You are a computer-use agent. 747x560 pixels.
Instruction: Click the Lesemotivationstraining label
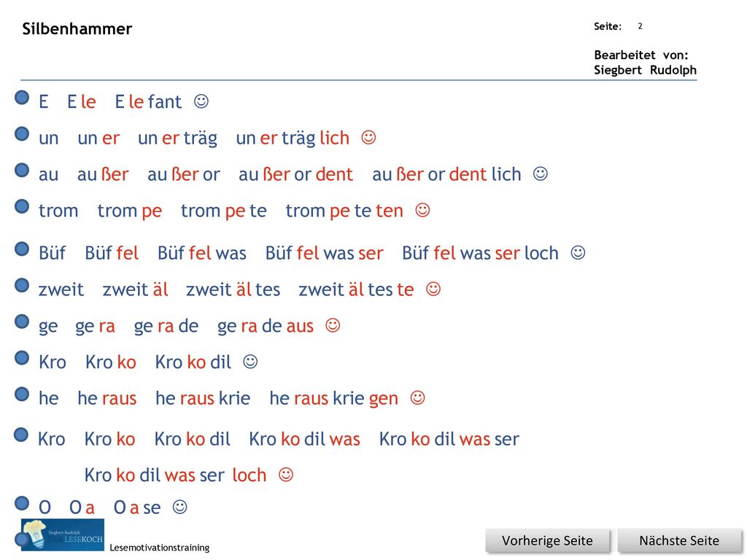tap(160, 548)
